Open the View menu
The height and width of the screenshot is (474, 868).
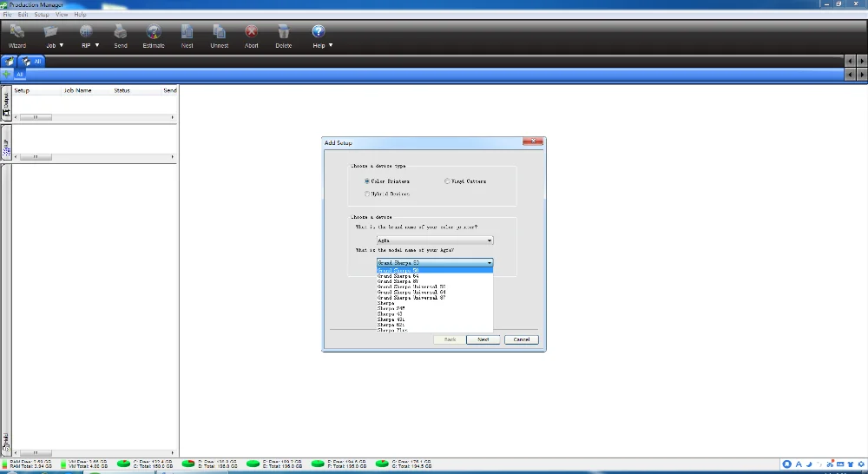[62, 15]
